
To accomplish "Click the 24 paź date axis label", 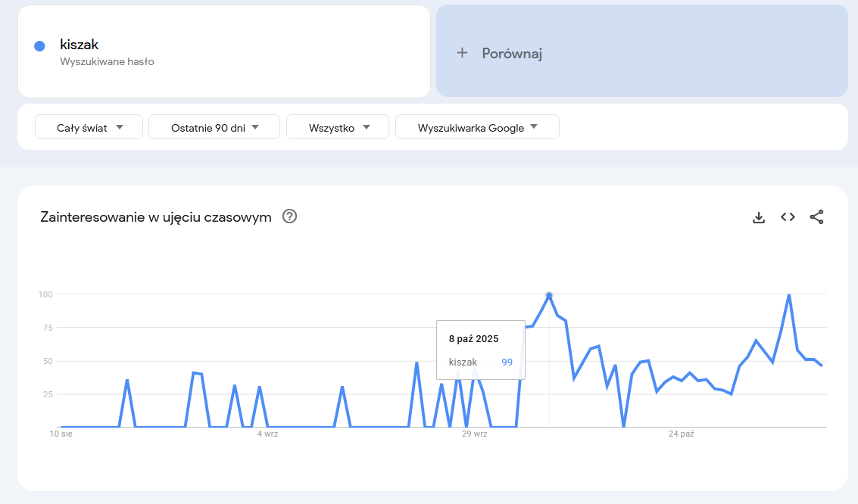I will point(681,434).
